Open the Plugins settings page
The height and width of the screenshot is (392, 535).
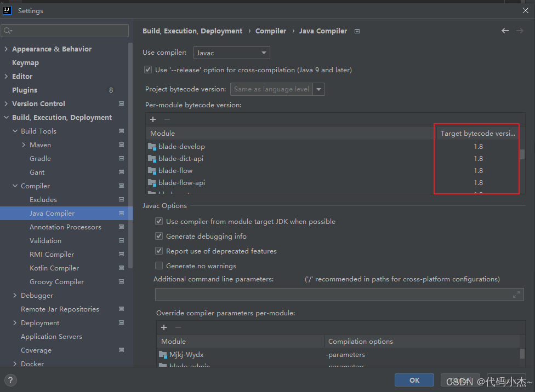click(25, 90)
